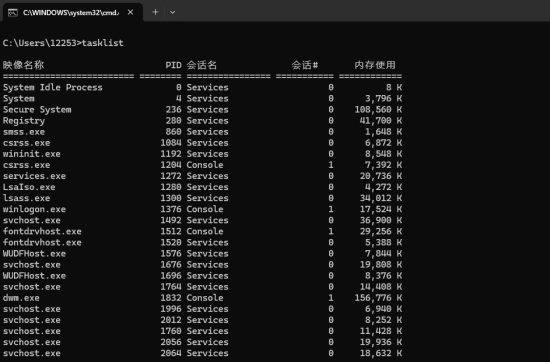550x363 pixels.
Task: Click the winlogon.exe process name
Action: coord(34,210)
